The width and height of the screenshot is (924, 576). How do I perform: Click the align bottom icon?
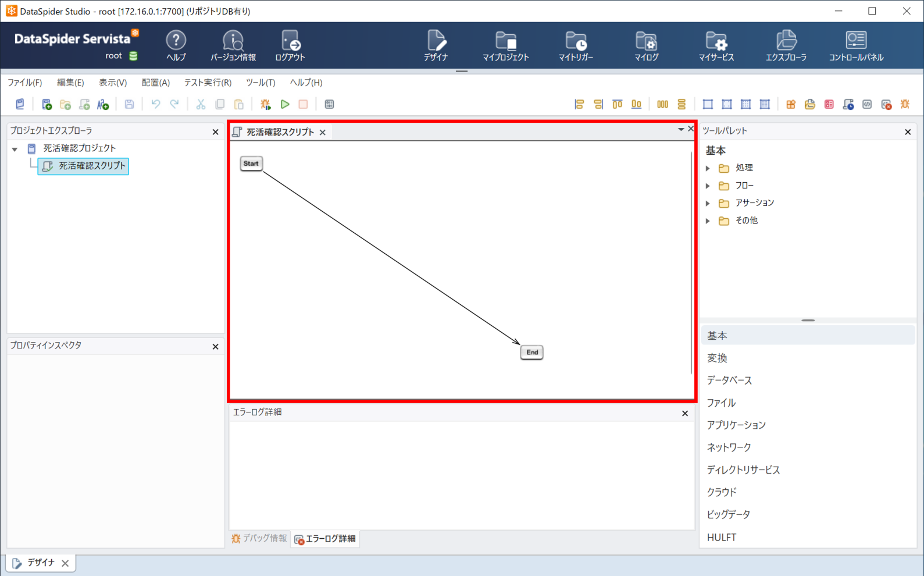click(637, 104)
